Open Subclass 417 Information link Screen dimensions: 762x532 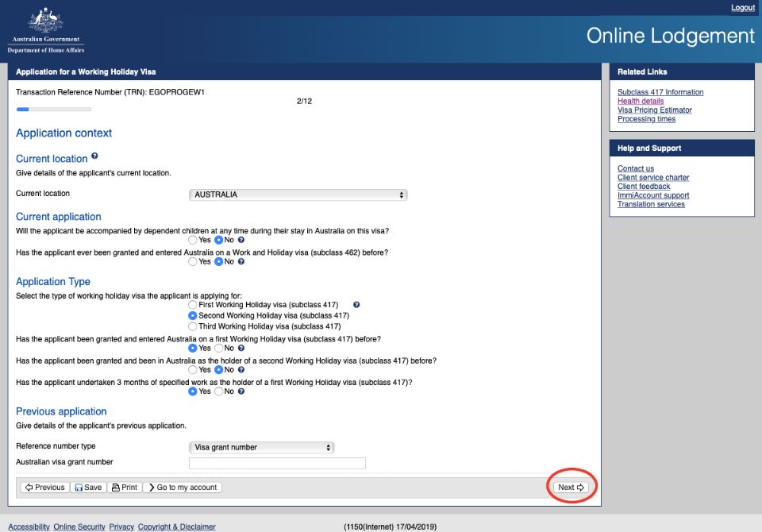(660, 92)
